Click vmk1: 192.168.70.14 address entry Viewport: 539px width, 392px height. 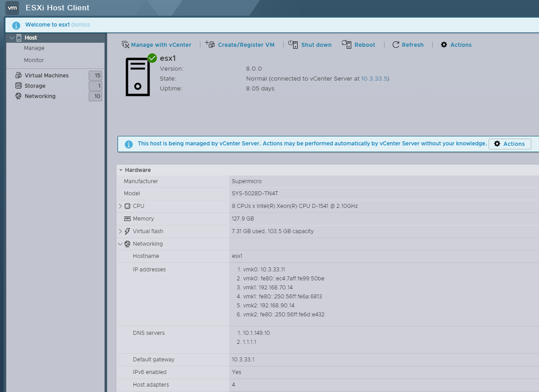pos(268,288)
